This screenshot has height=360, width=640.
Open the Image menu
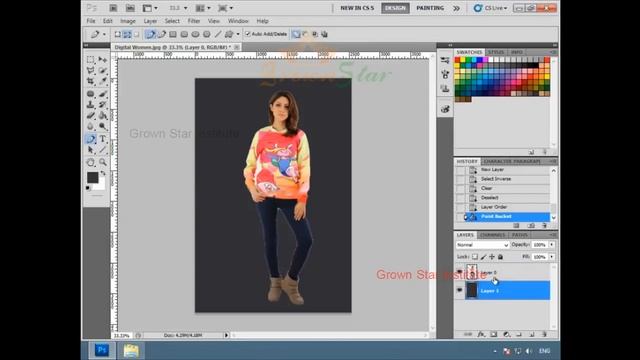(x=128, y=21)
